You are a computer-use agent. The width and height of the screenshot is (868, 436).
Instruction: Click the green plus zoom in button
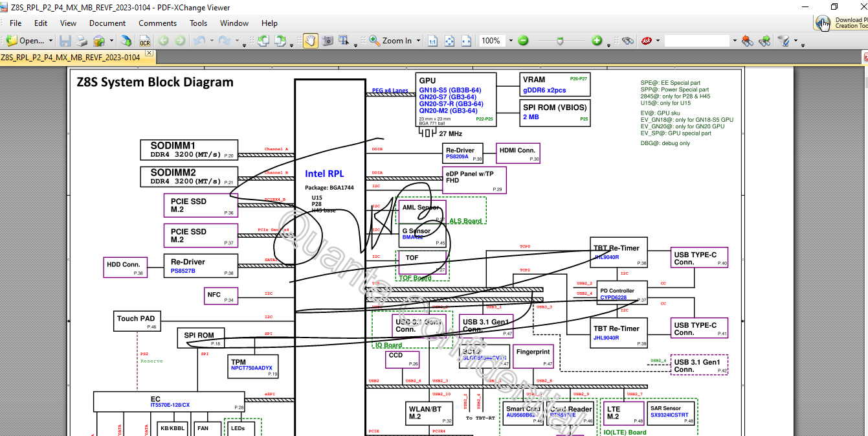point(597,41)
